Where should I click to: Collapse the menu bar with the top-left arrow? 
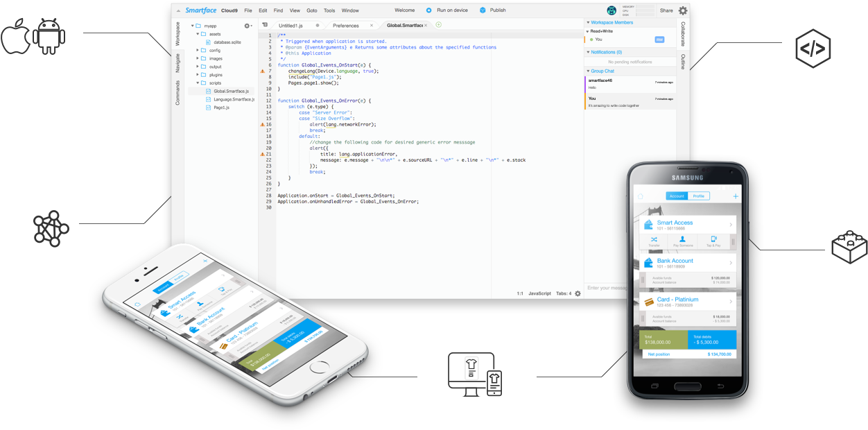(178, 10)
